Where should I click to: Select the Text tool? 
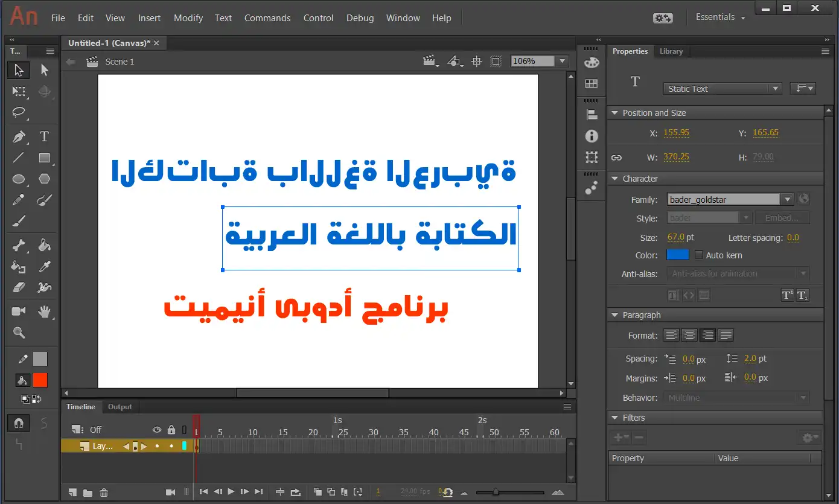tap(44, 137)
